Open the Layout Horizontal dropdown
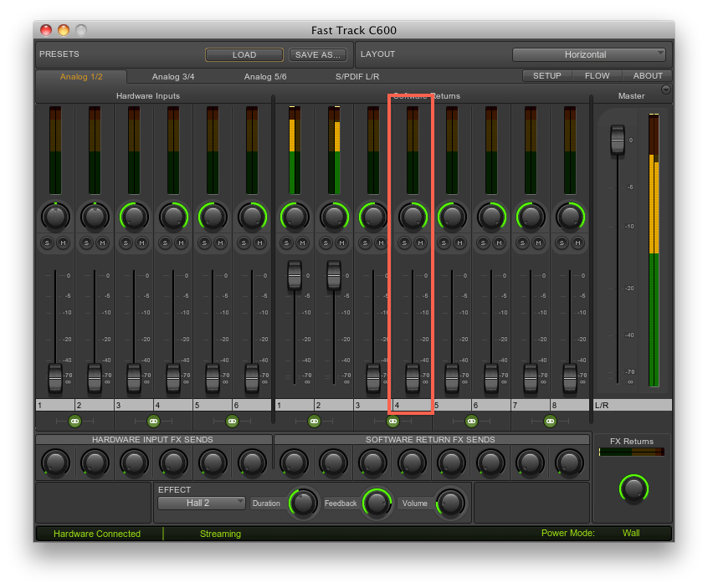The width and height of the screenshot is (708, 588). click(589, 54)
